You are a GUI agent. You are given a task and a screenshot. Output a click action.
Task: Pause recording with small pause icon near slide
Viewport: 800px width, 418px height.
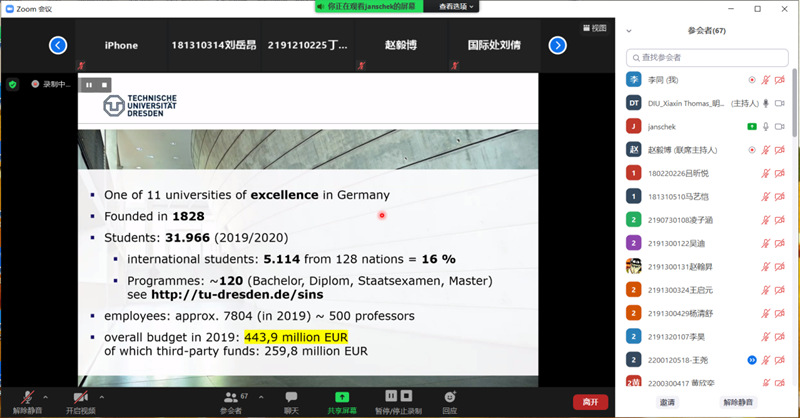[x=88, y=85]
